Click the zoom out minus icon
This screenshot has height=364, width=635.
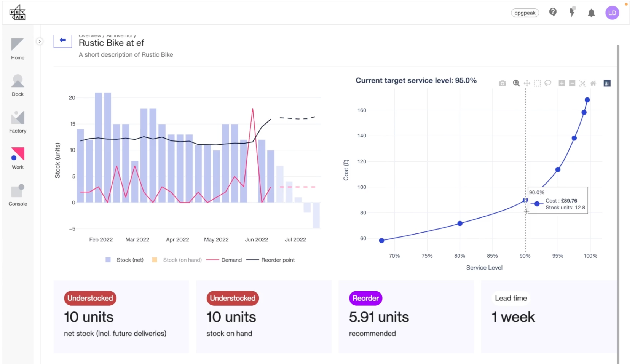pyautogui.click(x=572, y=83)
